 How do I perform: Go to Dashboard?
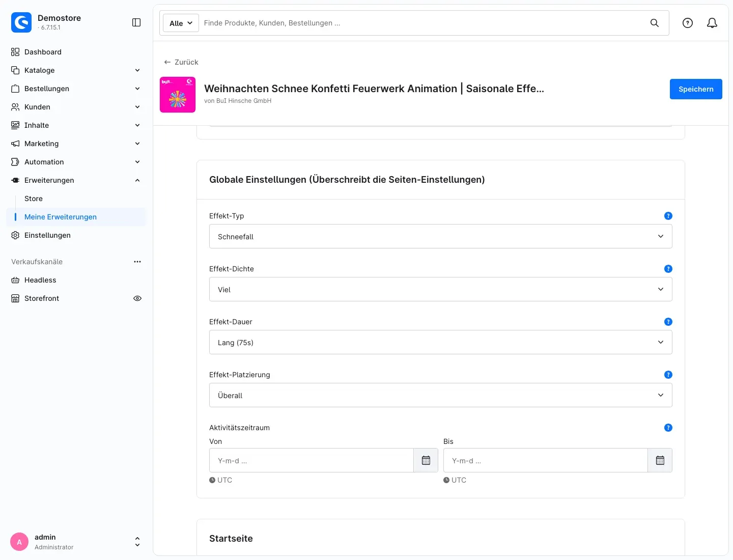pos(76,52)
